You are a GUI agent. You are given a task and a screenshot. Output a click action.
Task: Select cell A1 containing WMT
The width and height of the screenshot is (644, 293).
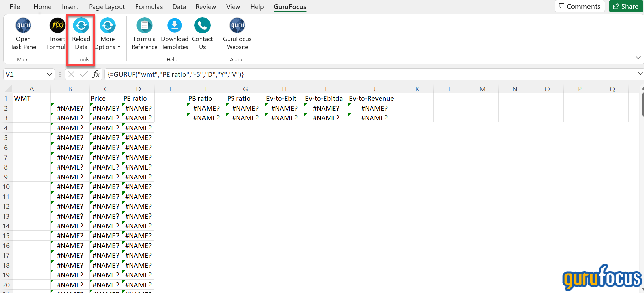[x=31, y=98]
